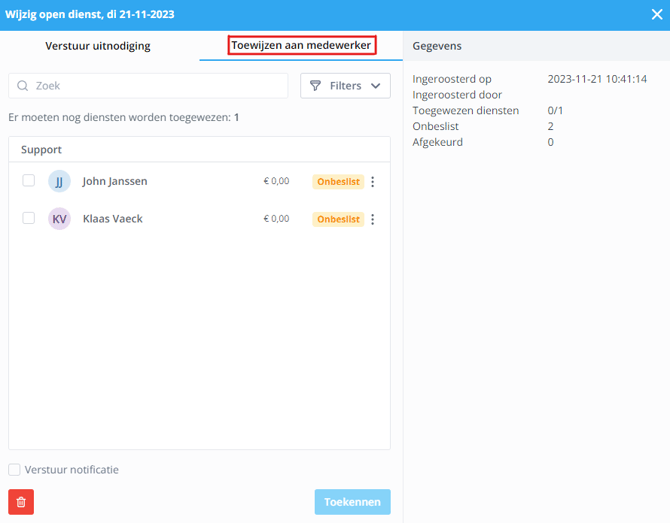Switch to the Verstuur uitnodiging tab
Screen dimensions: 670x523
click(98, 46)
